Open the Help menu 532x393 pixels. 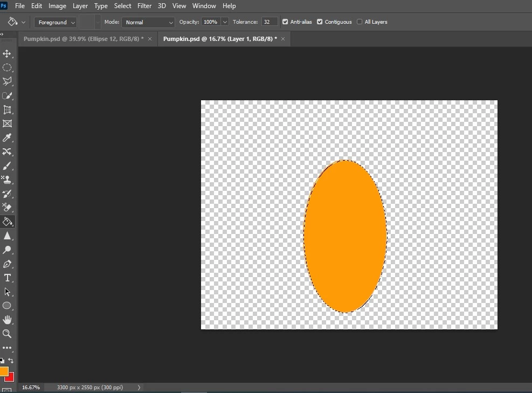(x=229, y=6)
